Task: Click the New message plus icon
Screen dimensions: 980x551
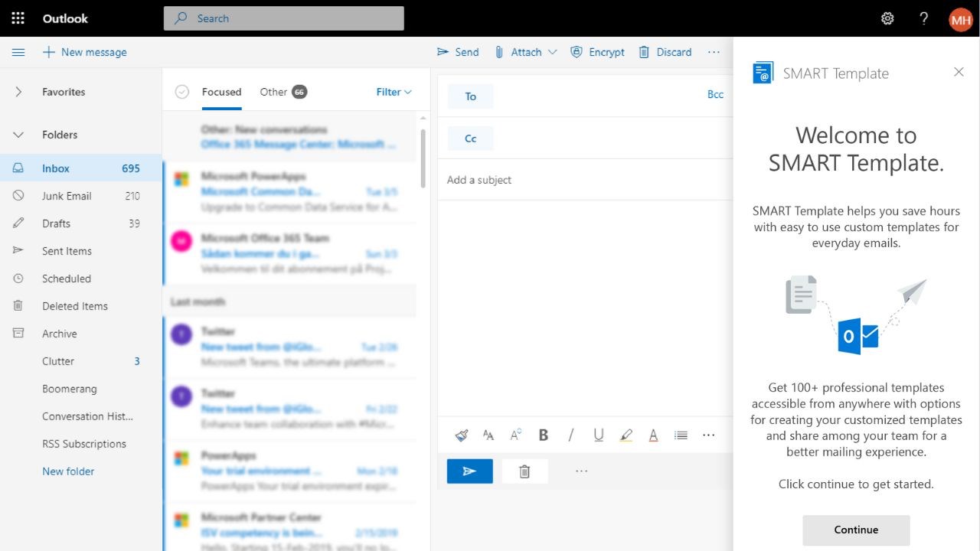Action: coord(49,52)
